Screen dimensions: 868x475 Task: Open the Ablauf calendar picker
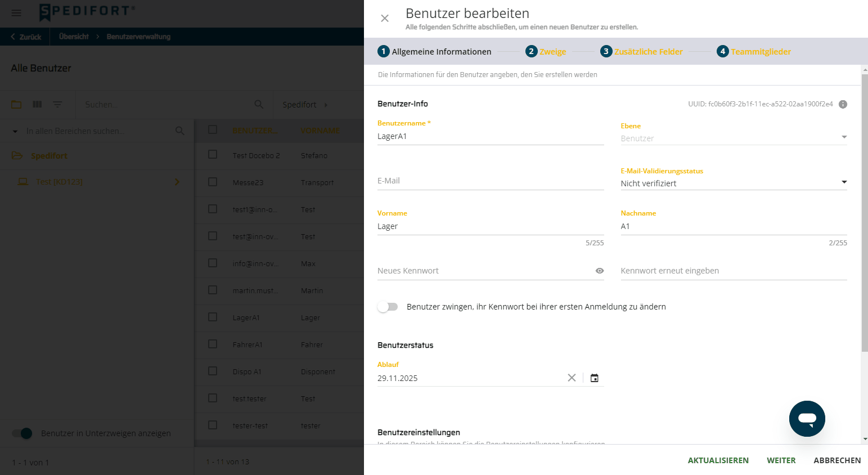[595, 378]
